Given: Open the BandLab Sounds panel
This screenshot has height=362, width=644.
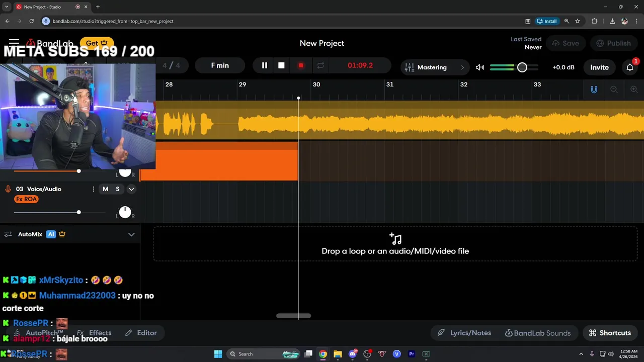Looking at the screenshot, I should (x=537, y=333).
